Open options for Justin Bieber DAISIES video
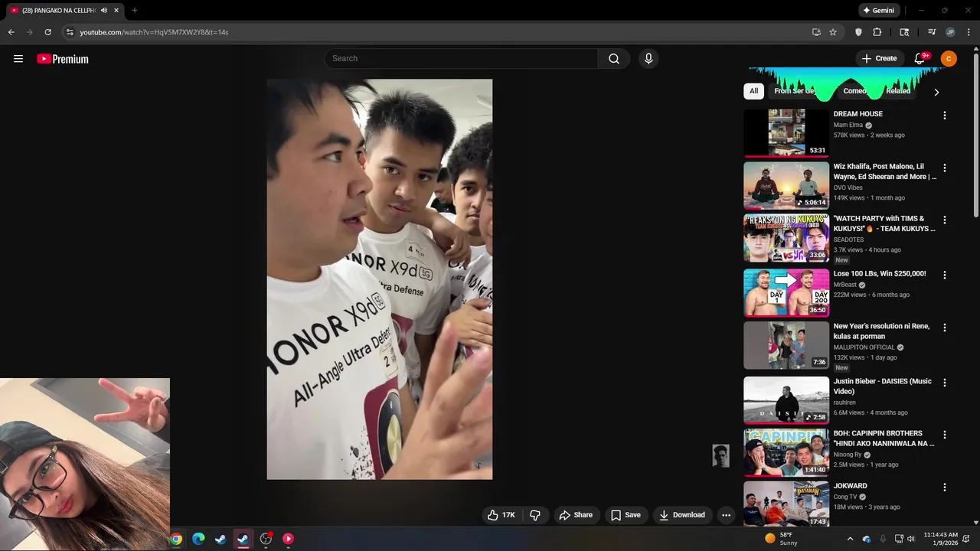This screenshot has width=980, height=551. [x=945, y=383]
